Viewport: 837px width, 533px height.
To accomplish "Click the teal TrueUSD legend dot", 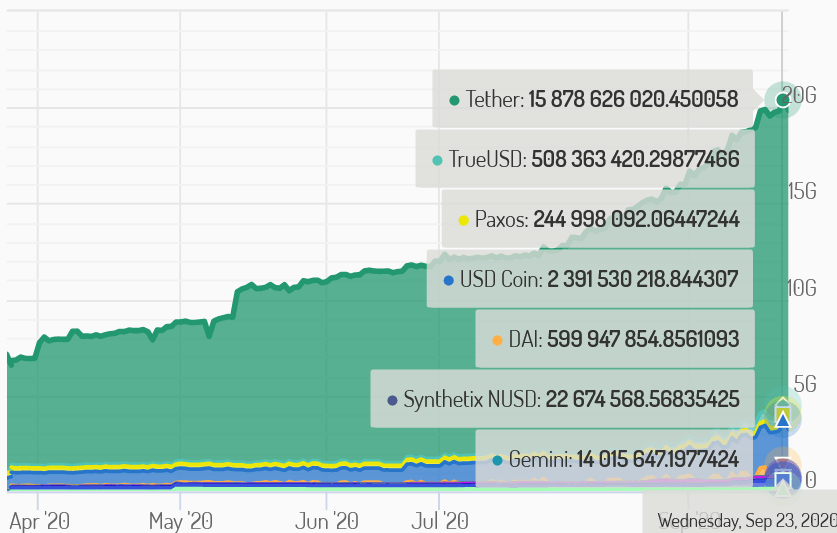I will pyautogui.click(x=437, y=160).
